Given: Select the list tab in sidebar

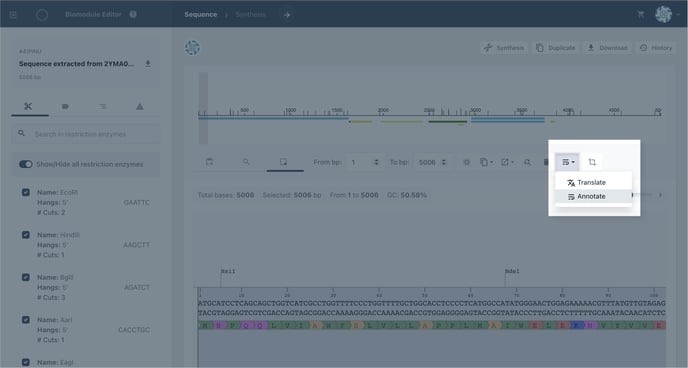Looking at the screenshot, I should pyautogui.click(x=103, y=107).
